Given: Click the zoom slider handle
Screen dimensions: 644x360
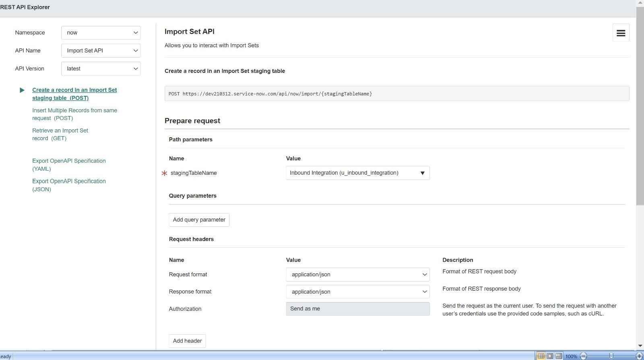Looking at the screenshot, I should tap(611, 356).
